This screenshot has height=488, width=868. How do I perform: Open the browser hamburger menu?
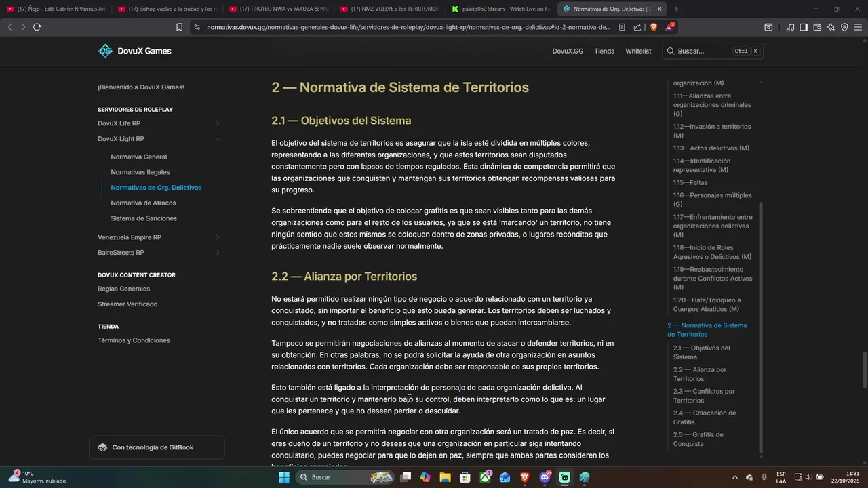pyautogui.click(x=858, y=27)
